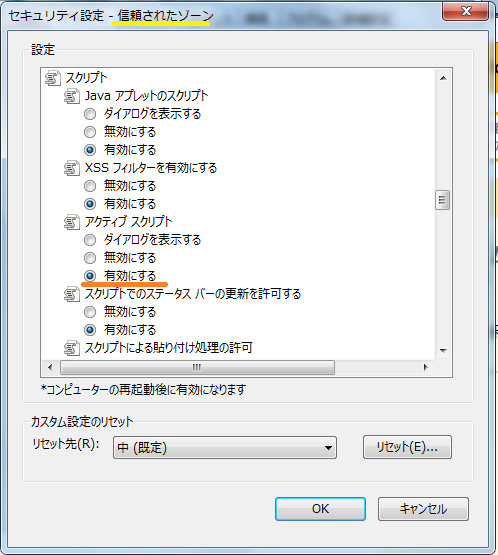Click the vertical scrollbar thumb
The image size is (498, 555).
pos(442,200)
